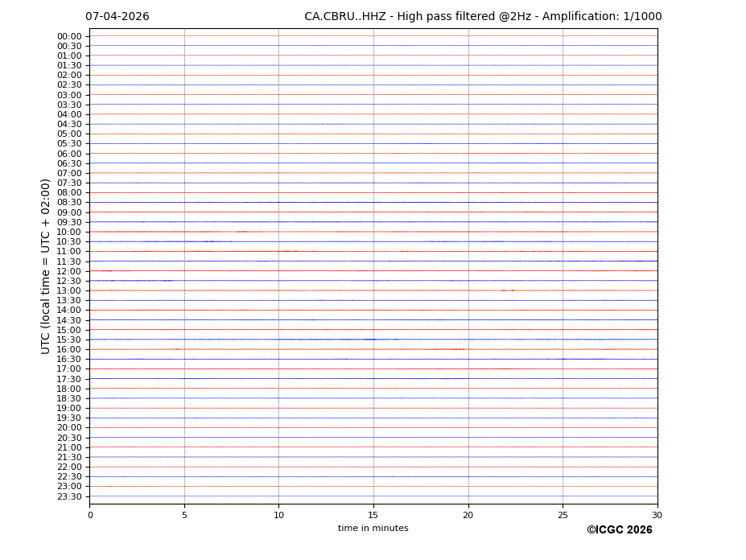Screen dimensions: 746x560
Task: Select the 00:00 time row label
Action: point(69,36)
